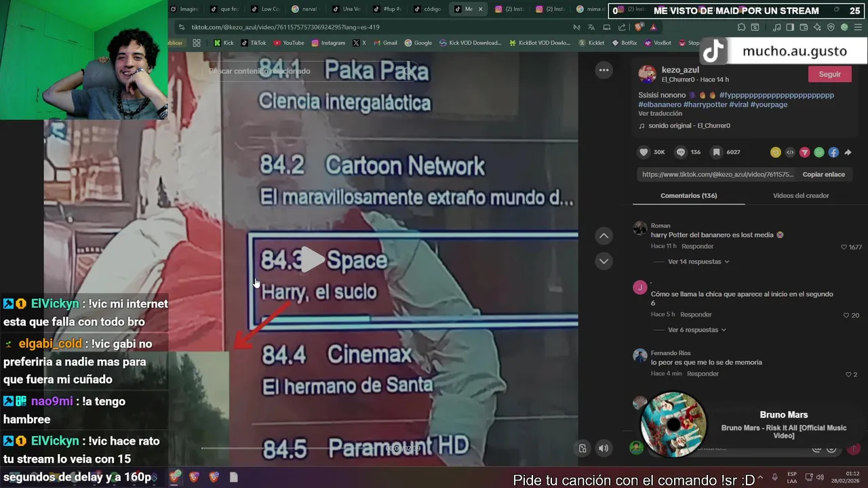This screenshot has width=868, height=488.
Task: Follow kezo_azul with Seguir button
Action: (830, 75)
